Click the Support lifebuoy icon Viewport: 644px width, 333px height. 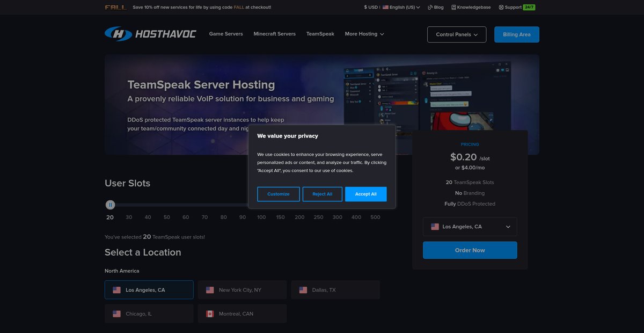click(501, 8)
